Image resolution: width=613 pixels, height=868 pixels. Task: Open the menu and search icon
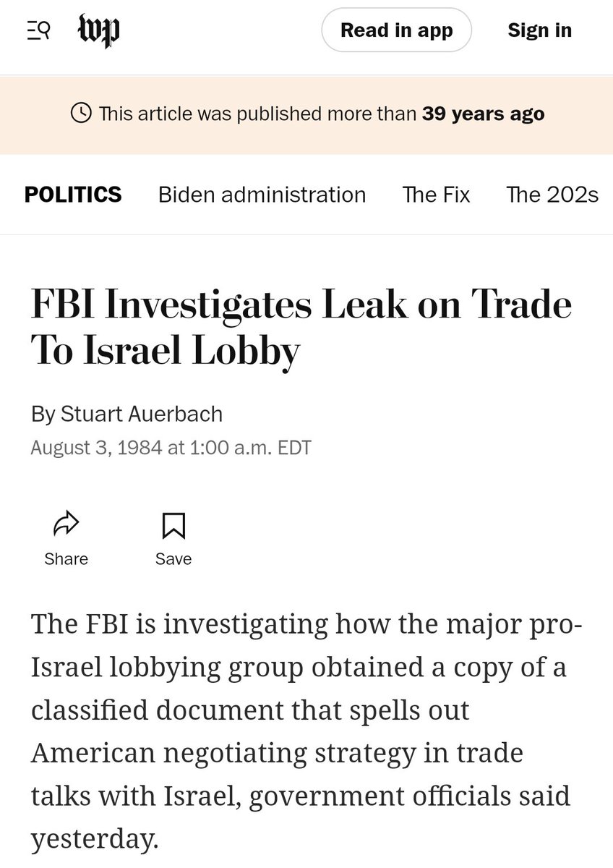pyautogui.click(x=38, y=31)
